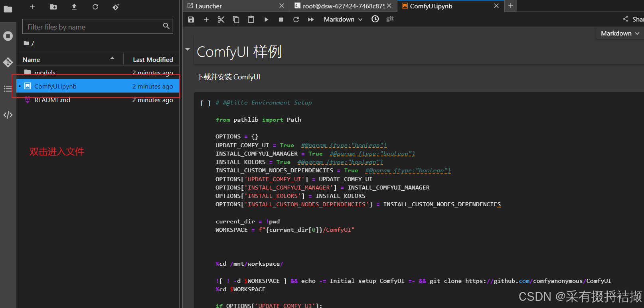Click the 'OPTIONS = {}' code line
Image resolution: width=644 pixels, height=308 pixels.
tap(237, 136)
